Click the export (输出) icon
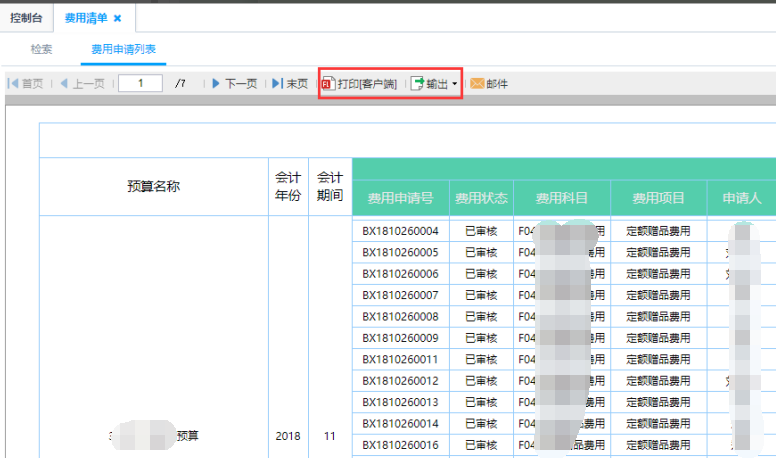Image resolution: width=776 pixels, height=458 pixels. coord(418,84)
